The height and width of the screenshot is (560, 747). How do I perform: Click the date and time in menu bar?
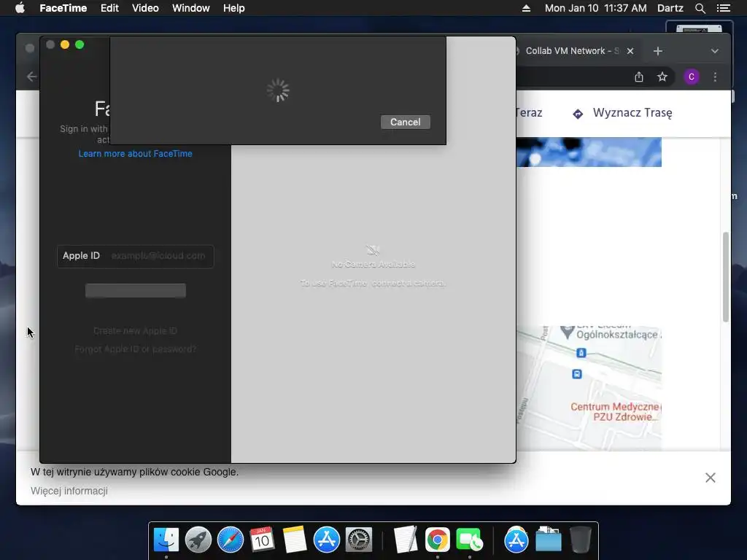coord(595,8)
